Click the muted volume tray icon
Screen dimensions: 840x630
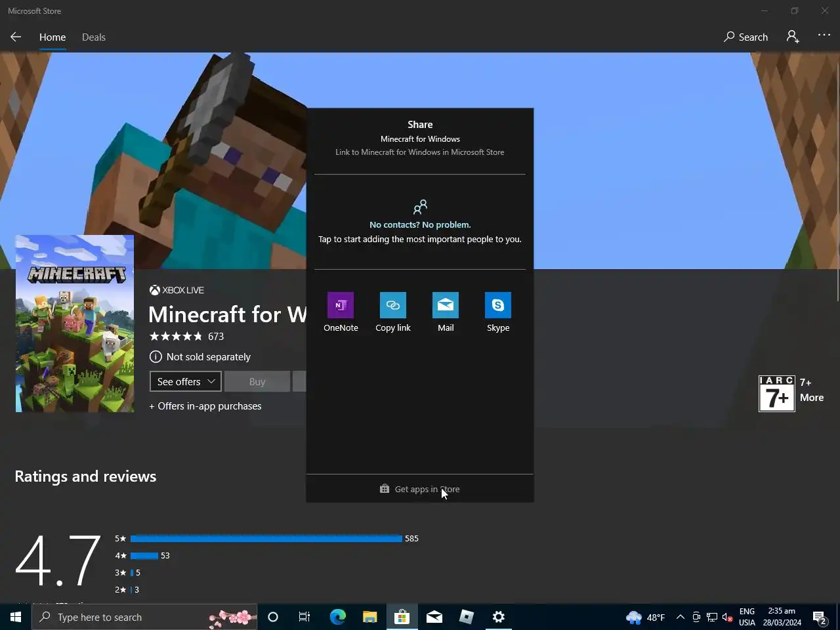coord(727,617)
